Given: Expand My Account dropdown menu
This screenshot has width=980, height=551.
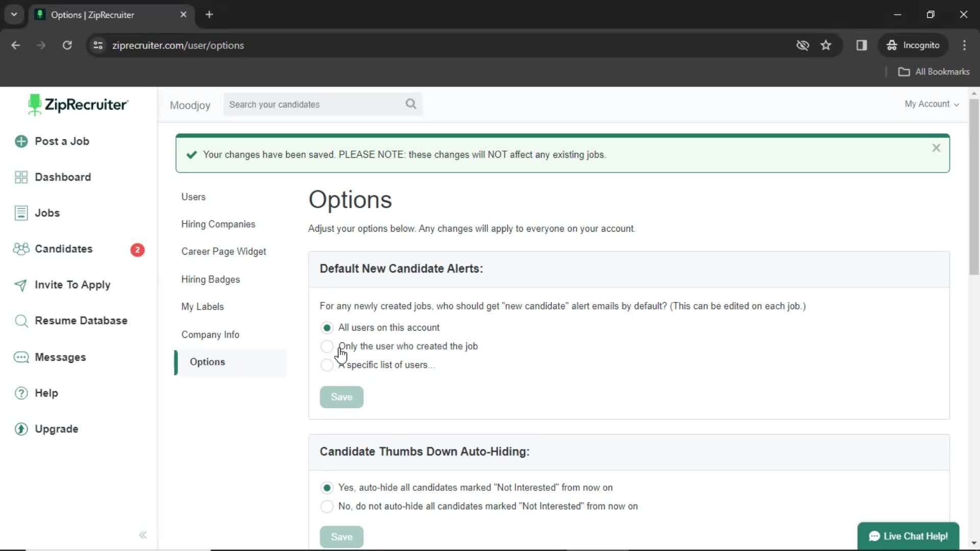Looking at the screenshot, I should pos(932,104).
